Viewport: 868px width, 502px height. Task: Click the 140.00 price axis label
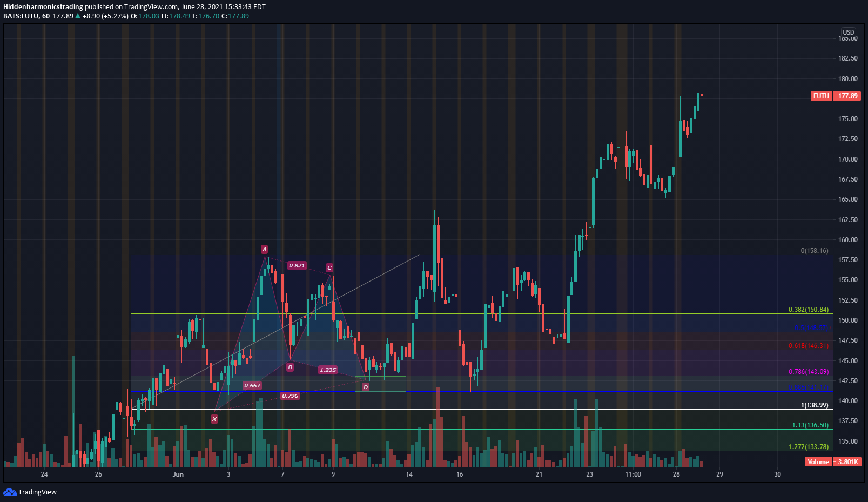(x=848, y=401)
